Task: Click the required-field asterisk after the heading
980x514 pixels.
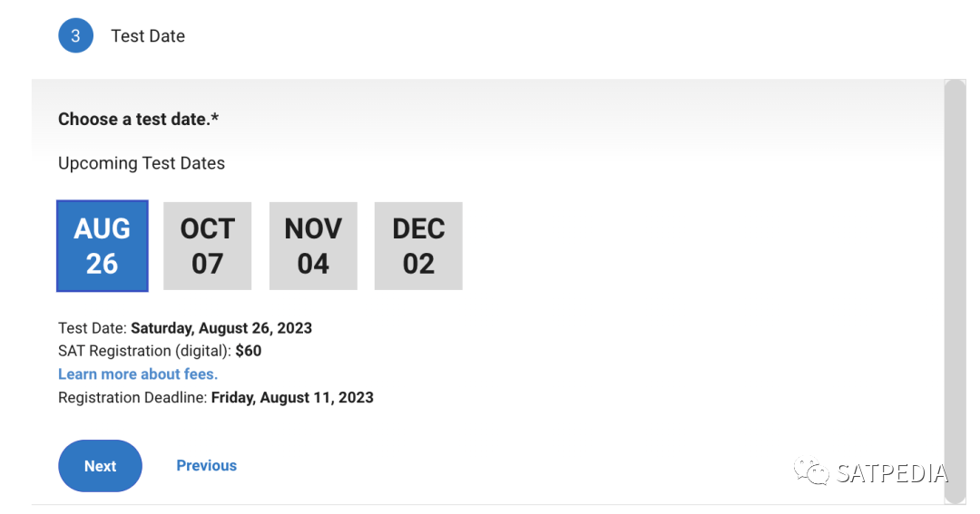Action: click(x=215, y=119)
